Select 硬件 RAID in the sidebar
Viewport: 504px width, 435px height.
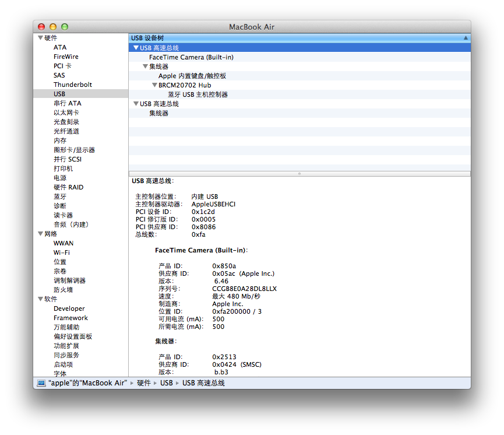[x=69, y=187]
